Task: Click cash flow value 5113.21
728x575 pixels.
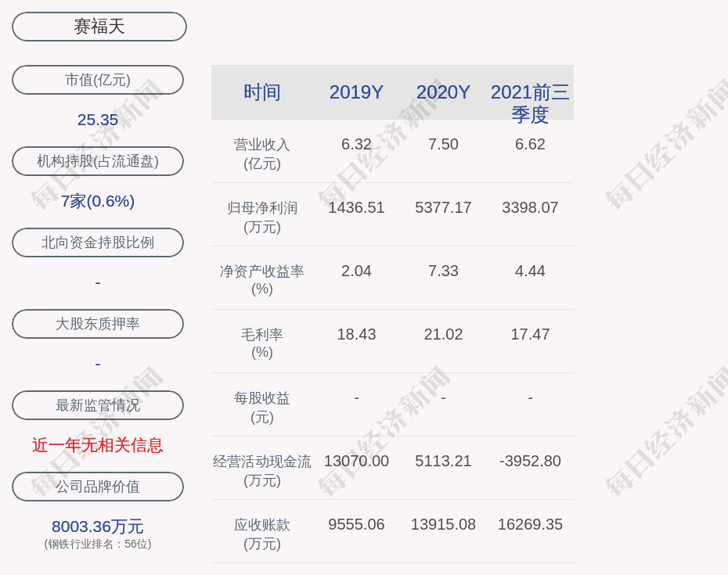Action: [443, 461]
